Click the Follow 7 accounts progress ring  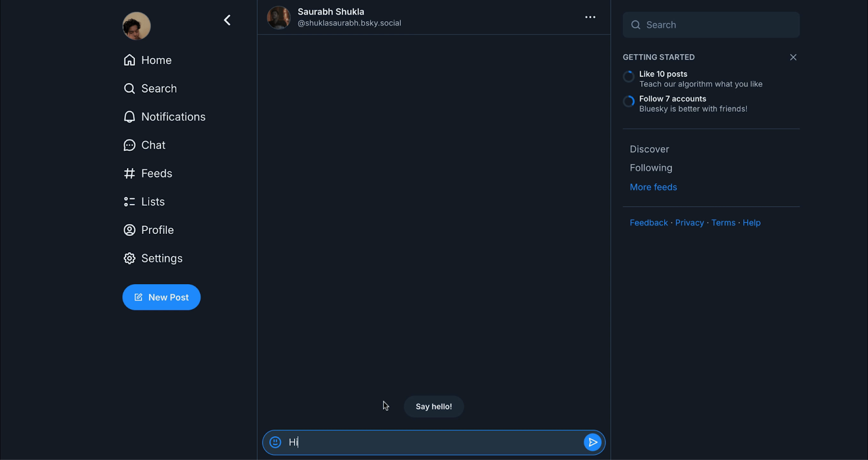(629, 101)
